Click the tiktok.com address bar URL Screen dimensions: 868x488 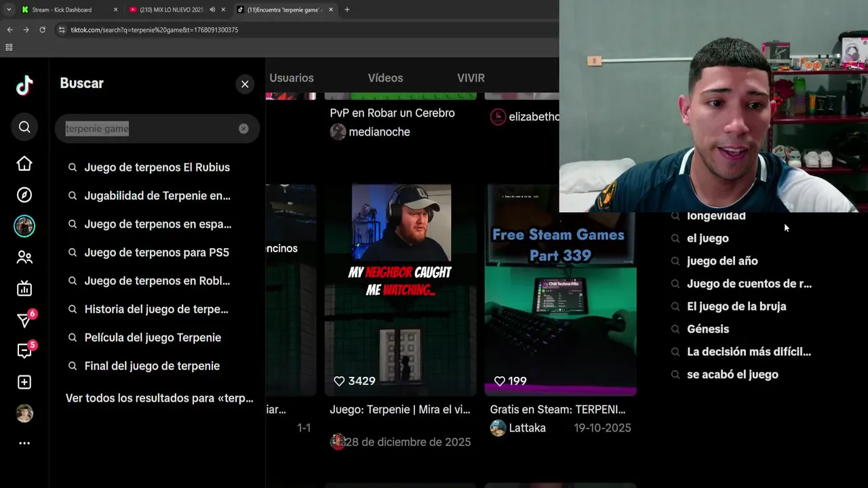155,30
